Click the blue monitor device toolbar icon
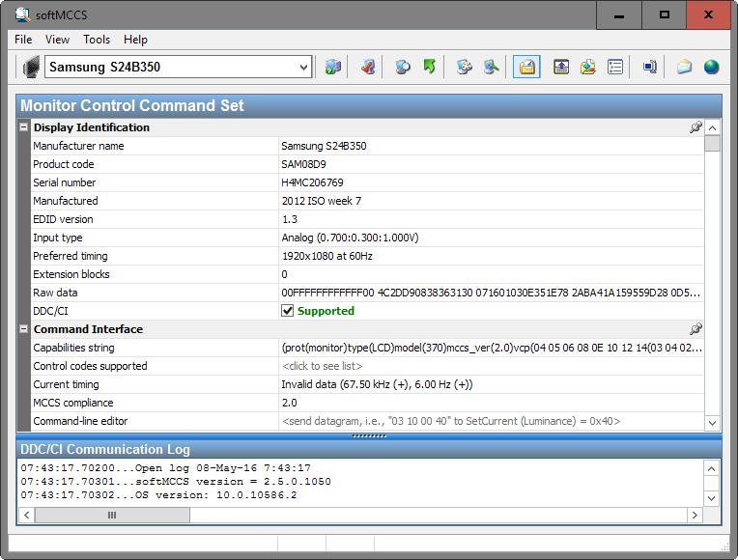 click(x=649, y=67)
